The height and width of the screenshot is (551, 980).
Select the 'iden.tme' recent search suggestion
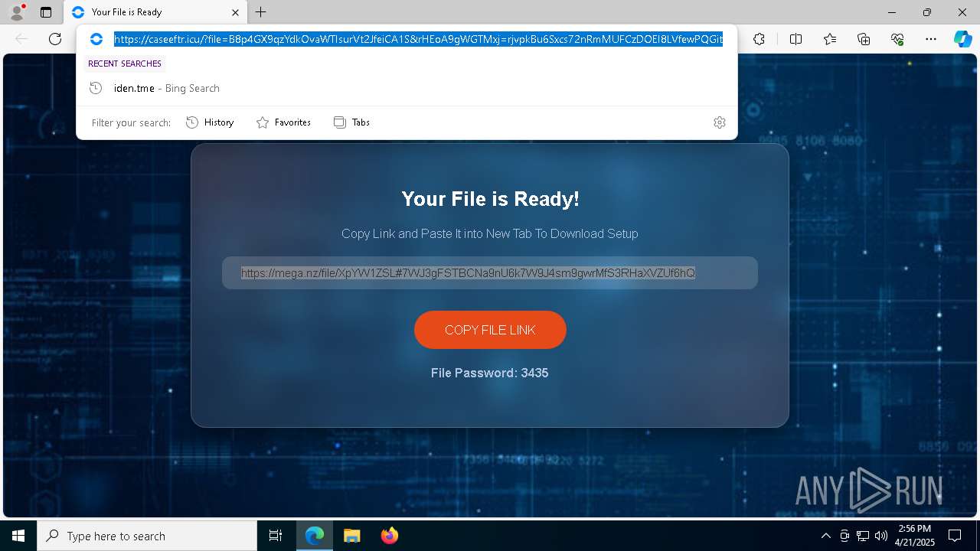tap(407, 88)
